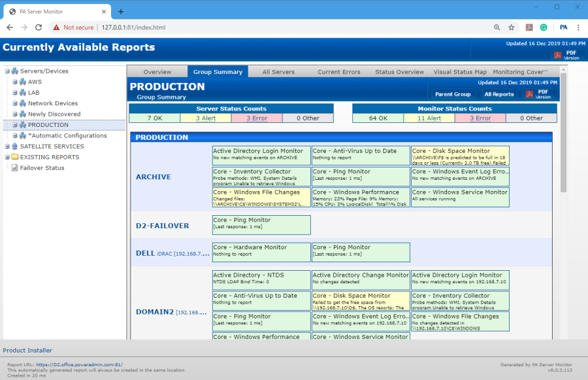
Task: Click the PDF Version icon in header
Action: 559,55
